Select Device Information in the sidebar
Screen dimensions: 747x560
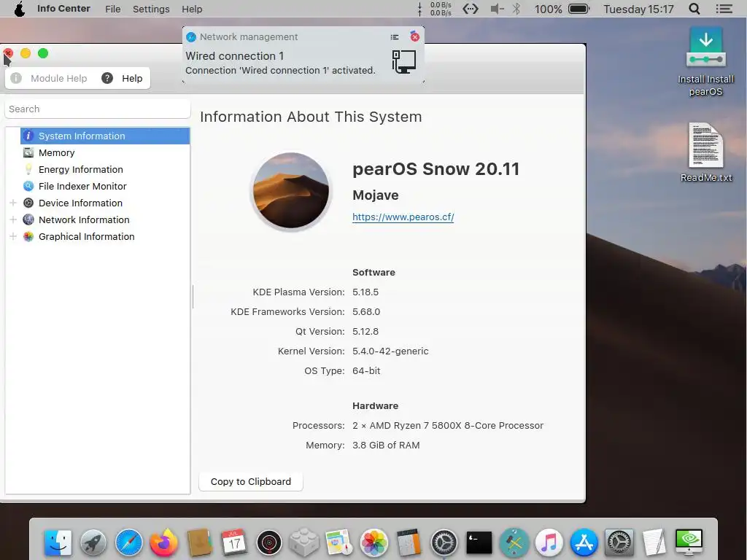[x=105, y=203]
